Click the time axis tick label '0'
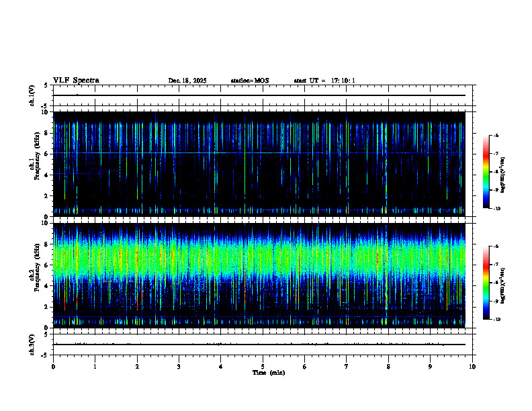This screenshot has height=411, width=532. tap(53, 367)
